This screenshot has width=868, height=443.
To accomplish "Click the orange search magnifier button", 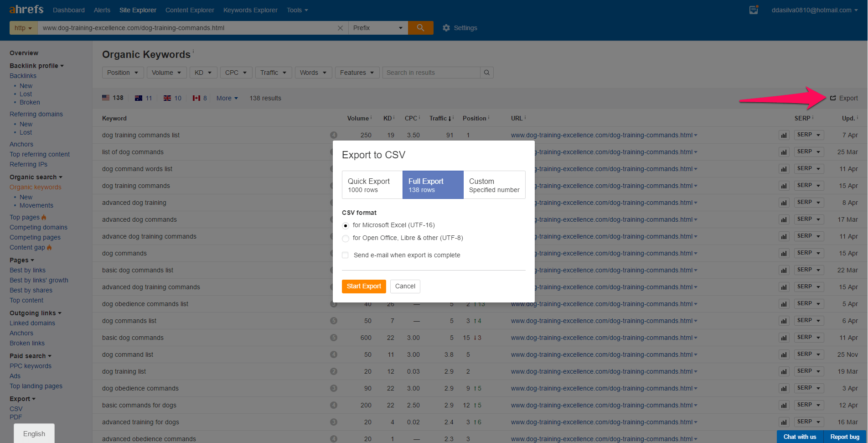I will (420, 28).
